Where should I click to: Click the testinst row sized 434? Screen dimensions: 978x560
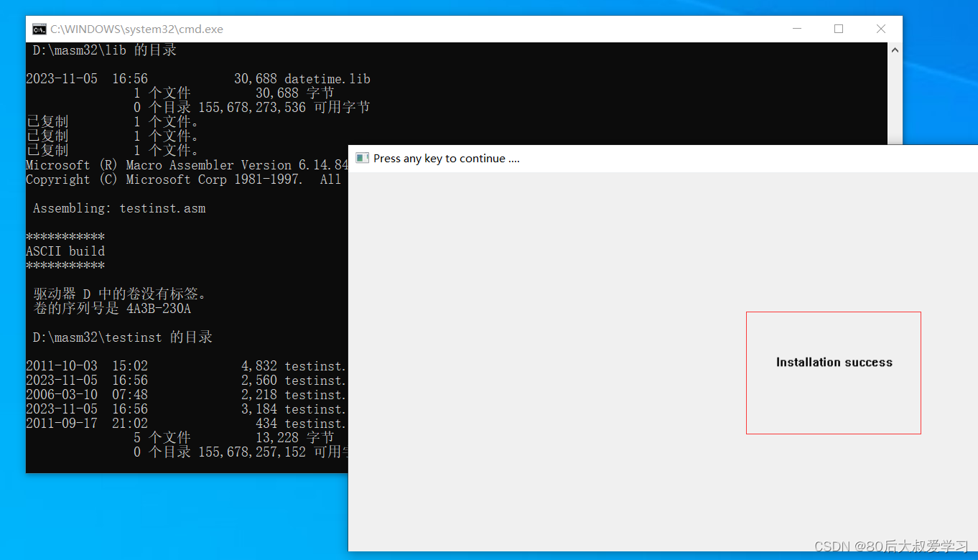click(187, 424)
